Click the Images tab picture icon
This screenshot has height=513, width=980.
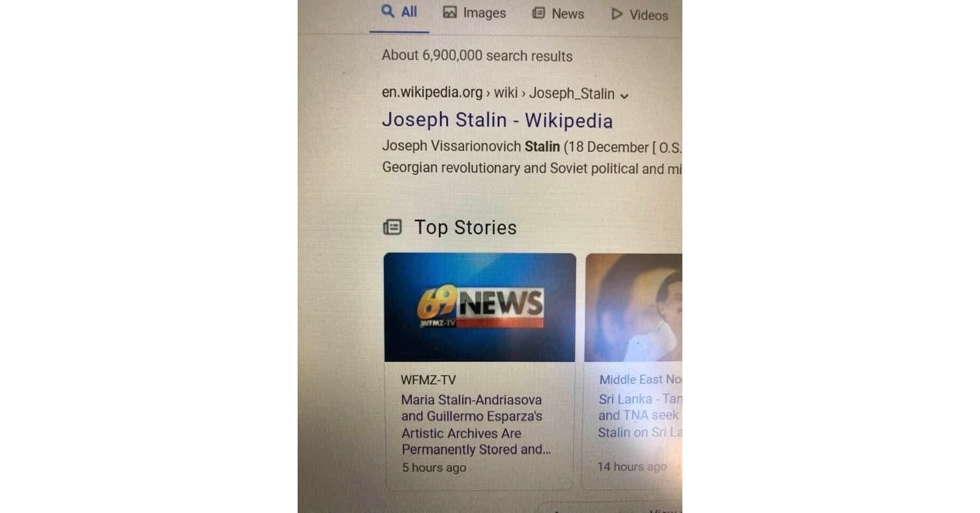[x=450, y=12]
